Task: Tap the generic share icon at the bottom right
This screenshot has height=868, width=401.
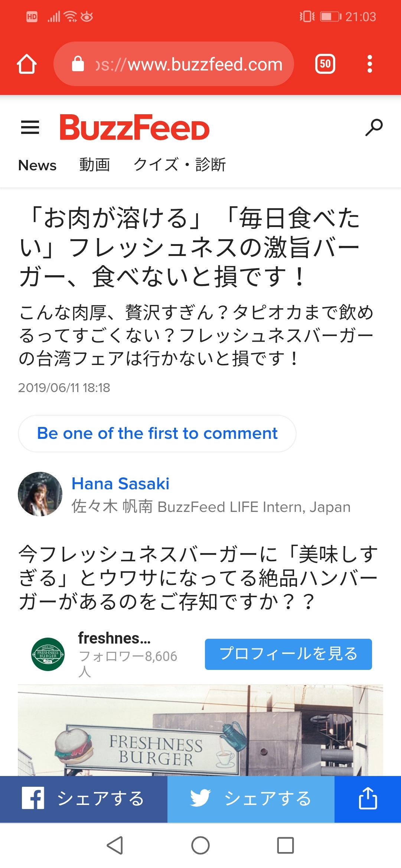Action: (x=368, y=799)
